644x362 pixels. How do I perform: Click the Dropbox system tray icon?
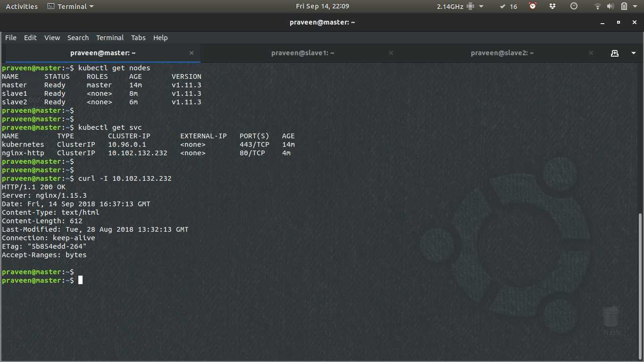point(553,6)
